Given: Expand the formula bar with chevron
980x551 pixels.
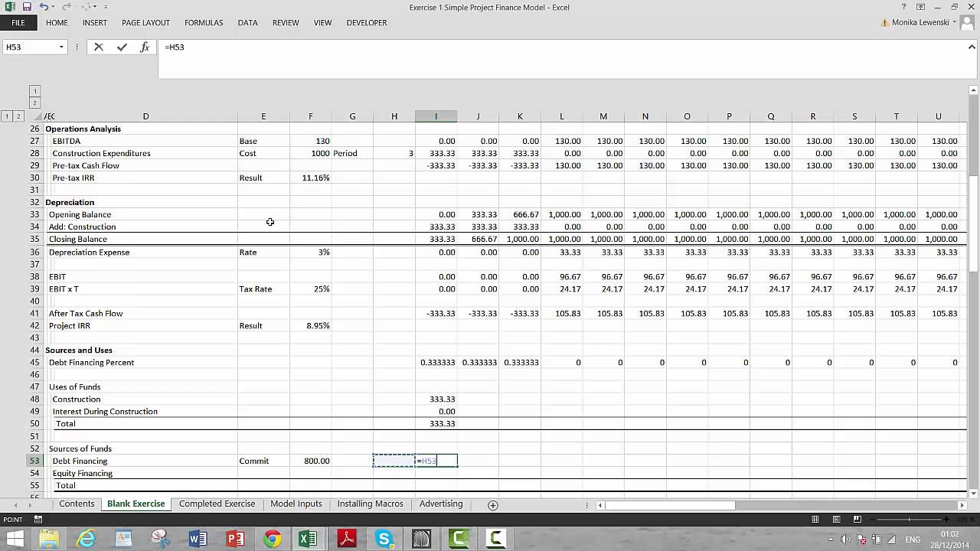Looking at the screenshot, I should 972,47.
